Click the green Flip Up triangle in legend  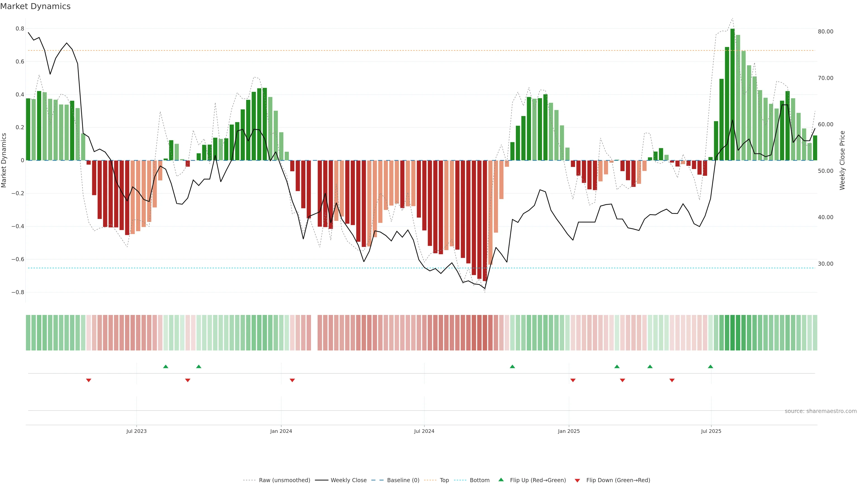point(501,480)
